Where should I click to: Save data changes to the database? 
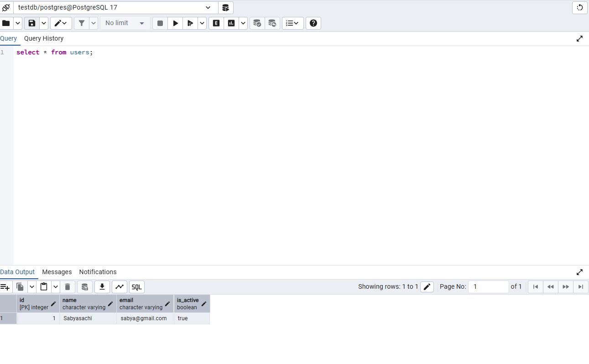[84, 287]
